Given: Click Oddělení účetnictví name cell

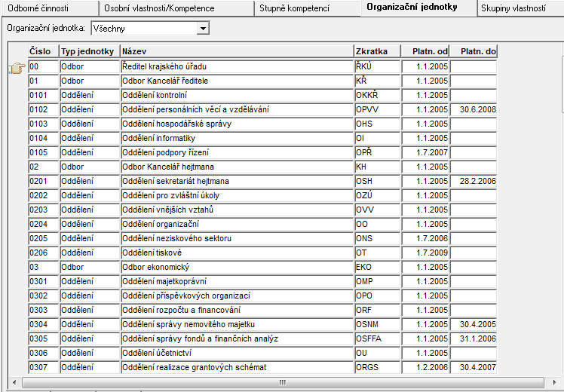Looking at the screenshot, I should pos(238,353).
